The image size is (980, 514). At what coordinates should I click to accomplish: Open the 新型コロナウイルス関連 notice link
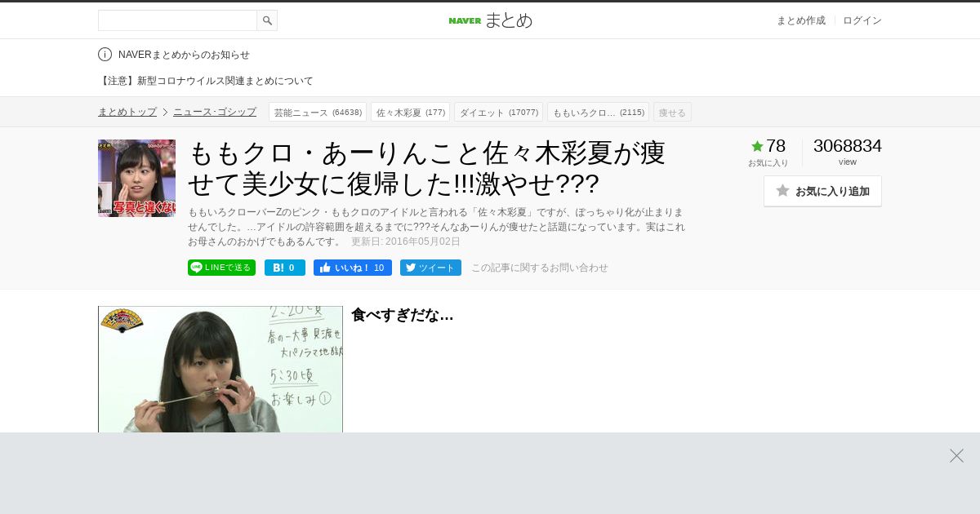(x=205, y=81)
